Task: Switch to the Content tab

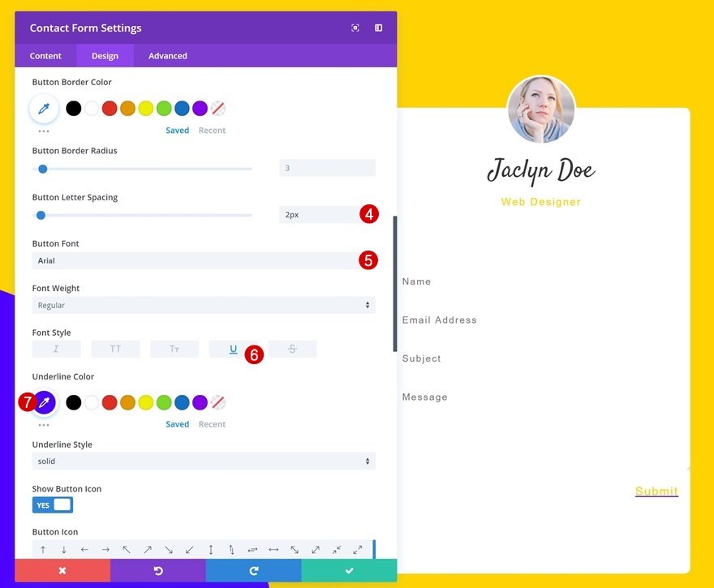Action: click(45, 55)
